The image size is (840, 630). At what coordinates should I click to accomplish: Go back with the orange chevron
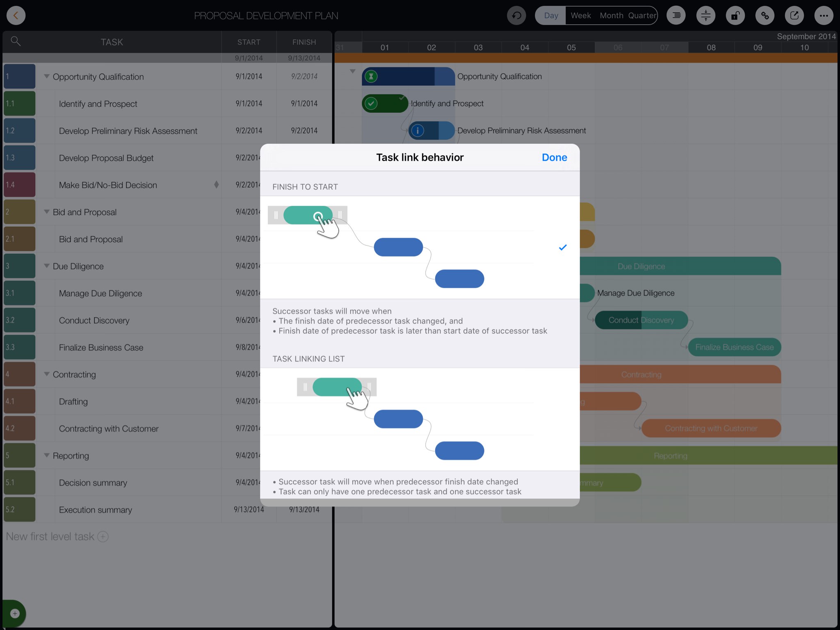coord(16,16)
